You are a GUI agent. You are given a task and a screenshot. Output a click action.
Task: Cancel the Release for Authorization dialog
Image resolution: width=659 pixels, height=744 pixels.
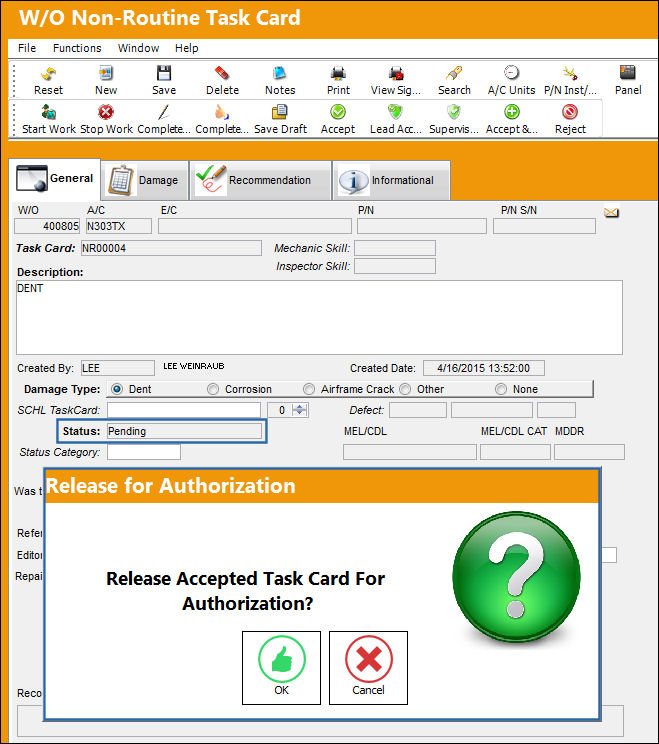368,668
